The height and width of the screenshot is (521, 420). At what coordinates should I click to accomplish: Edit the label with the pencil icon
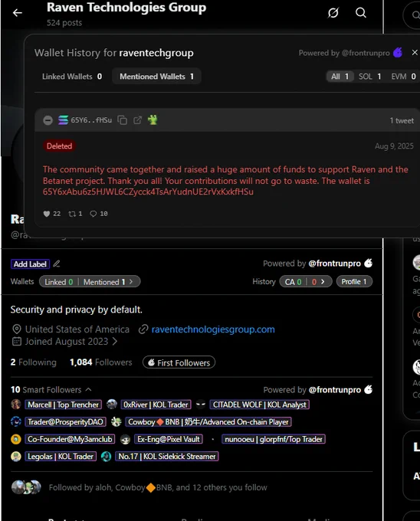point(57,264)
